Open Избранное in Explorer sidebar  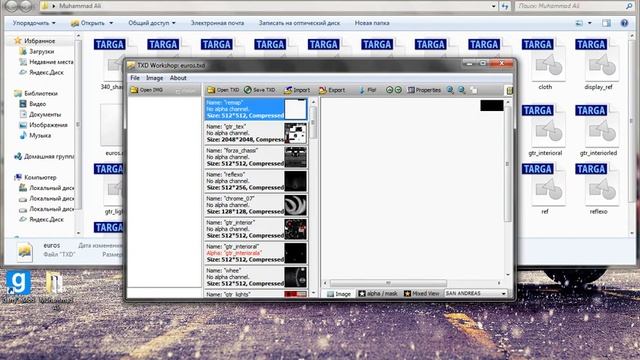(39, 41)
